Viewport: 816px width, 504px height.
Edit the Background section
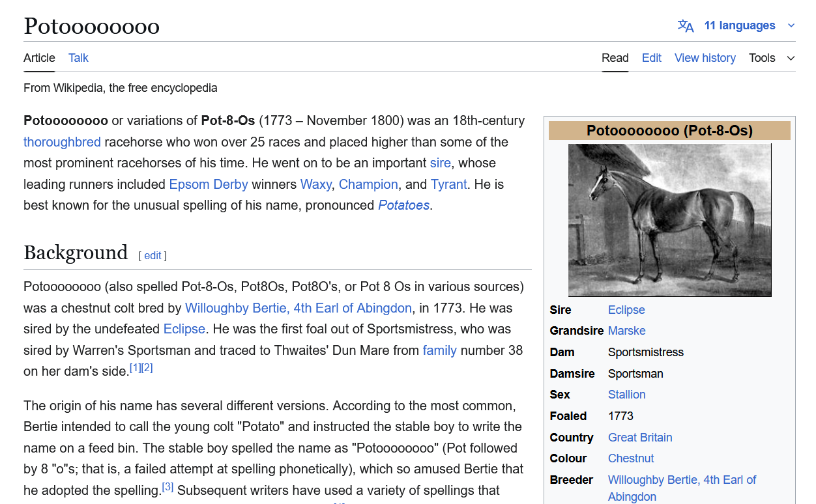[x=153, y=256]
